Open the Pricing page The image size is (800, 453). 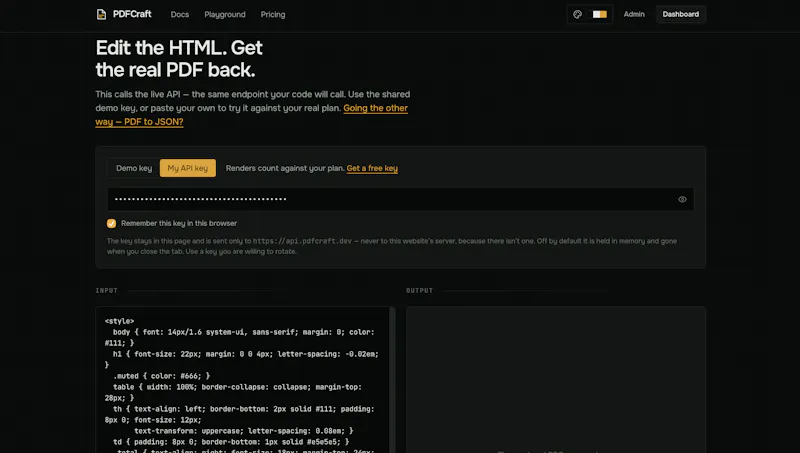tap(273, 14)
